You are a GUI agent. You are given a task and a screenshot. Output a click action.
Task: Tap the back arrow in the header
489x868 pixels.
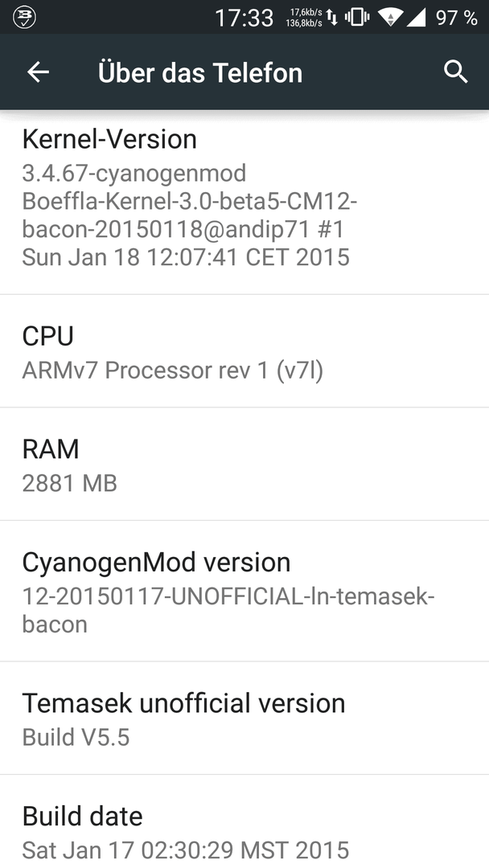click(39, 72)
